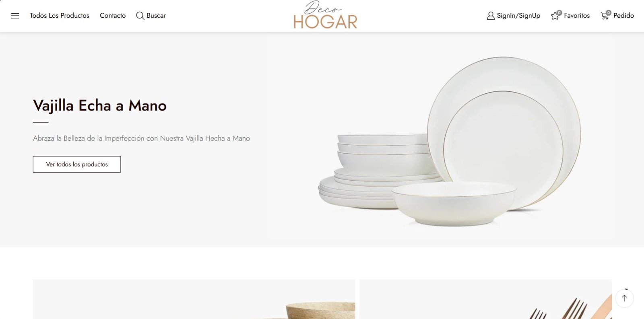This screenshot has height=319, width=644.
Task: Open the Pedido cart link
Action: coord(623,16)
